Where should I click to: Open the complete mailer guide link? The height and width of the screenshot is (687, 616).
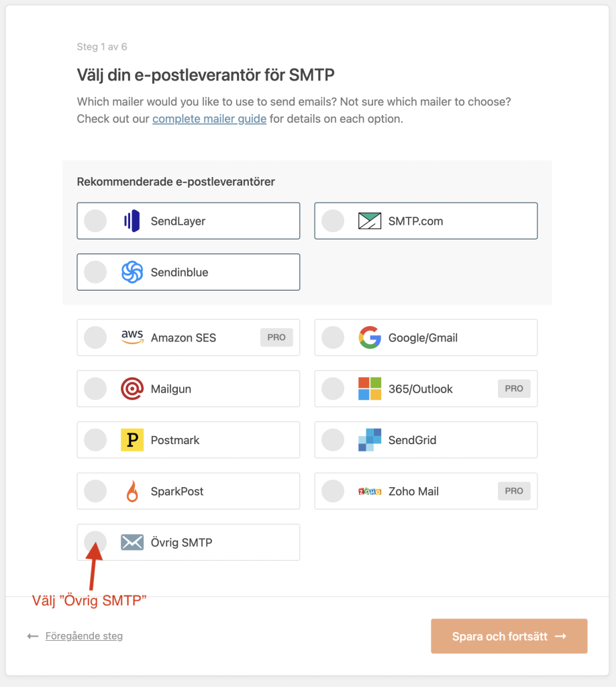209,119
